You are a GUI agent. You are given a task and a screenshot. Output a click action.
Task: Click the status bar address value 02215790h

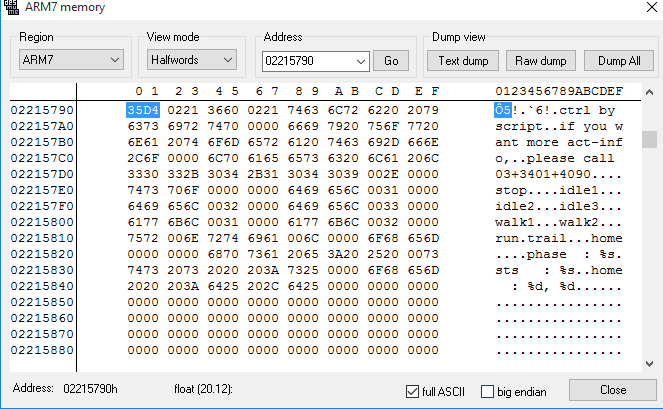[90, 389]
